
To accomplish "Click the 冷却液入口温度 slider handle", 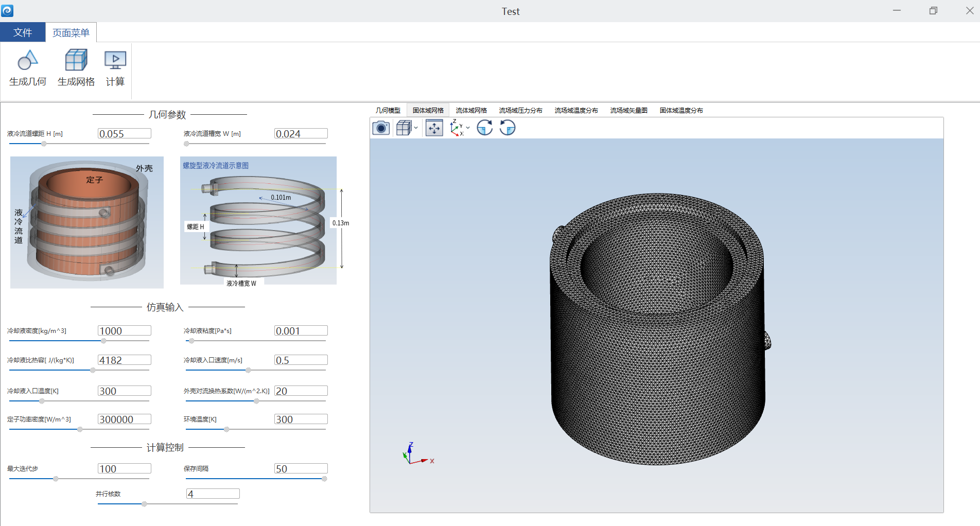I will coord(42,401).
